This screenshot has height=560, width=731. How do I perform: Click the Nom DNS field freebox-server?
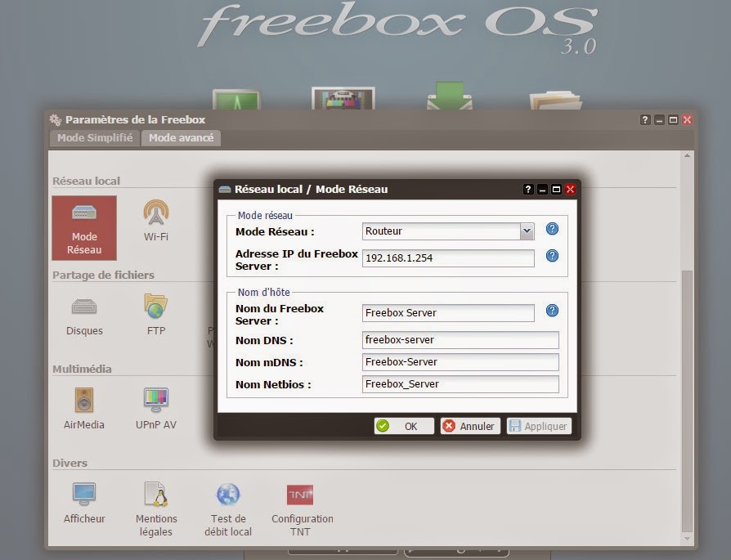tap(460, 340)
